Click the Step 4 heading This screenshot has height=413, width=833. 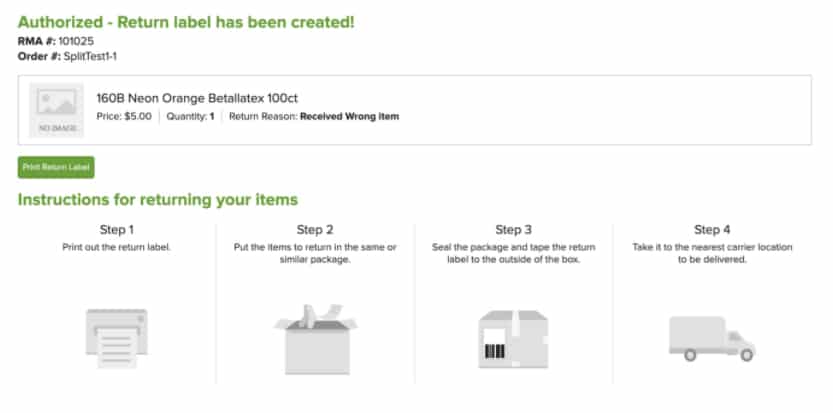712,230
